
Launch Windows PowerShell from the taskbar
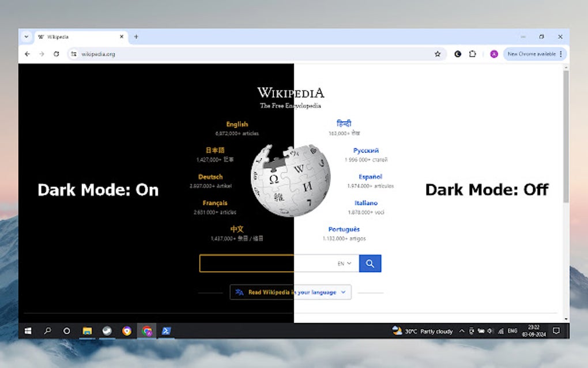pyautogui.click(x=167, y=331)
